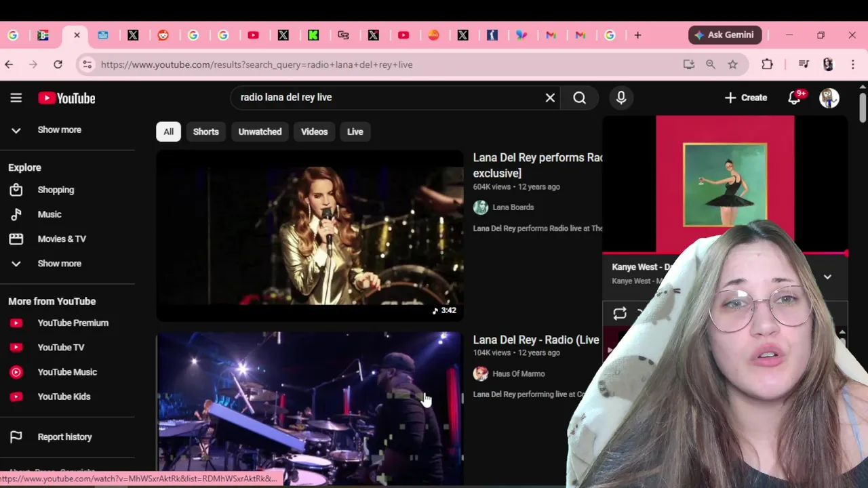Seek on the miniplayer red progress bar
Screen dimensions: 868x488
pos(724,253)
